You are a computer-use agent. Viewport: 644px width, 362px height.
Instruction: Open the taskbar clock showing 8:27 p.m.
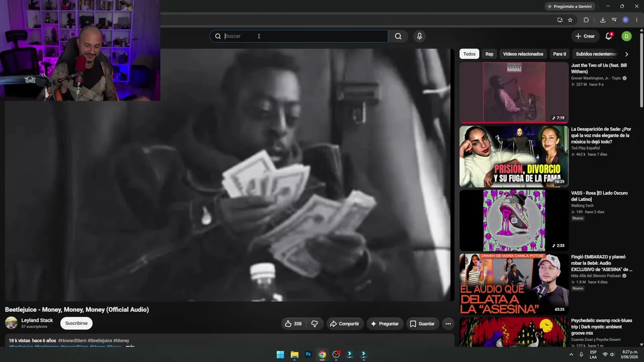tap(629, 354)
